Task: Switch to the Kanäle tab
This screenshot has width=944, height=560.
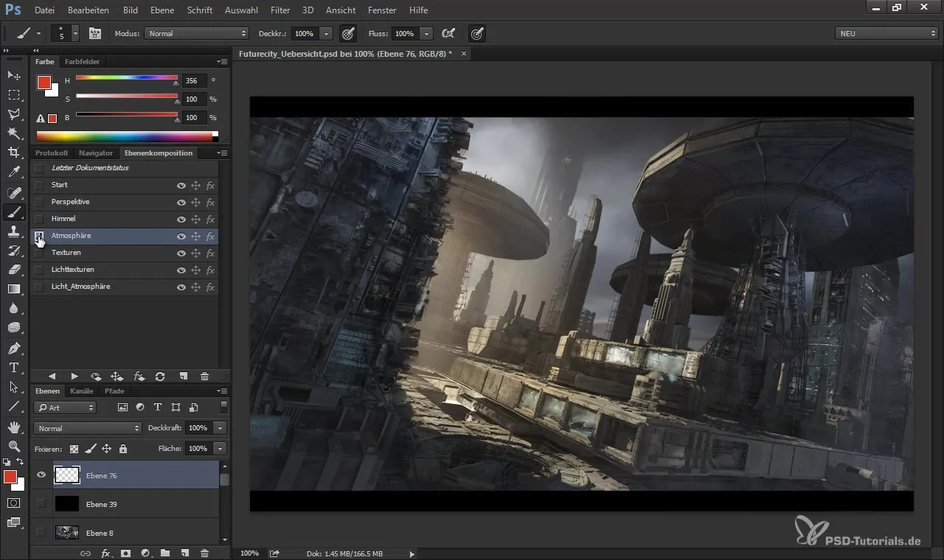Action: (x=82, y=391)
